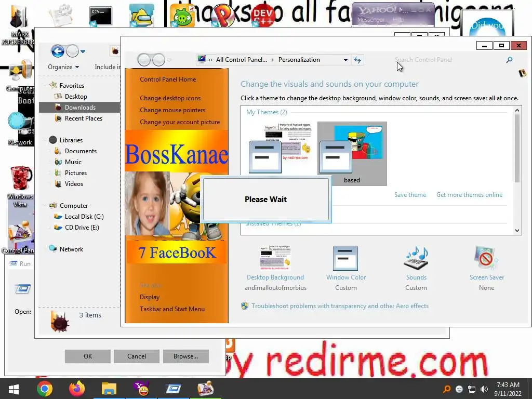Click the orange search tray icon

point(446,389)
